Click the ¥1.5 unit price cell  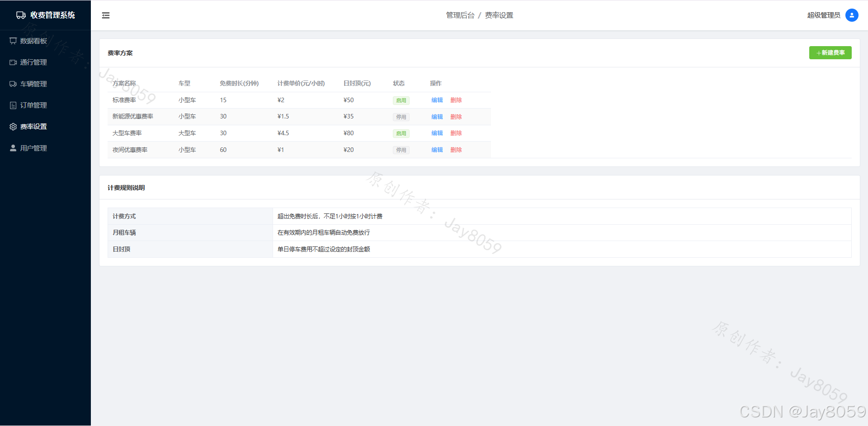click(283, 117)
